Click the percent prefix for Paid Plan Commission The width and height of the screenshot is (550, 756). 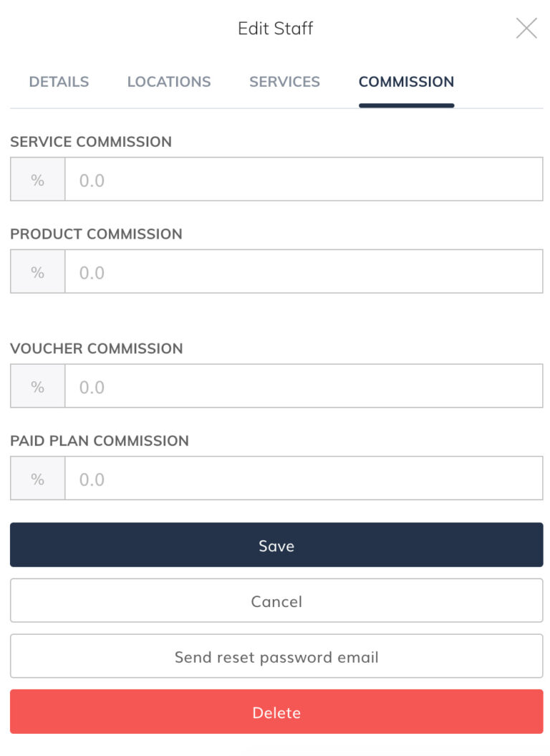click(37, 478)
